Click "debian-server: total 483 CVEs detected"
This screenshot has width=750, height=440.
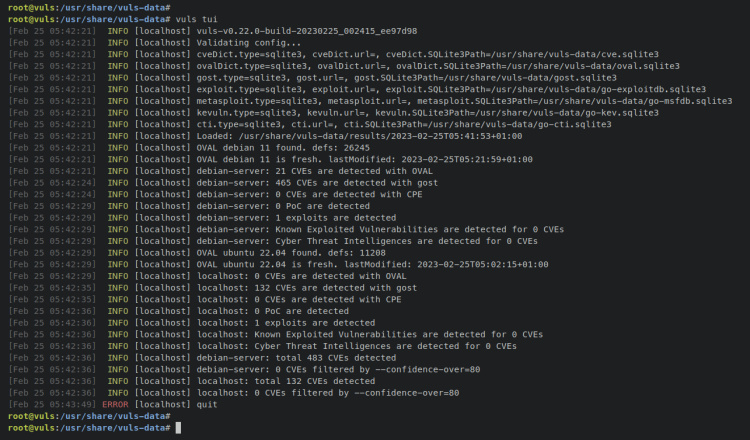pyautogui.click(x=295, y=357)
